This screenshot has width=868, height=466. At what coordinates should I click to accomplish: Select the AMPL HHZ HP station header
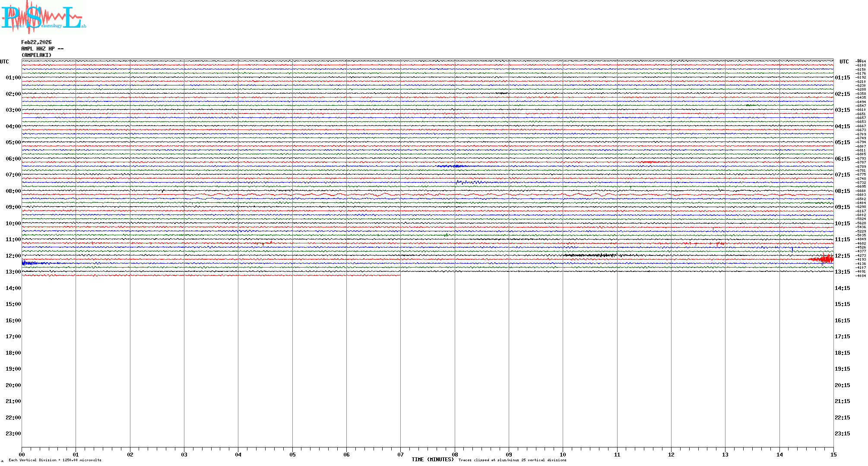coord(42,49)
